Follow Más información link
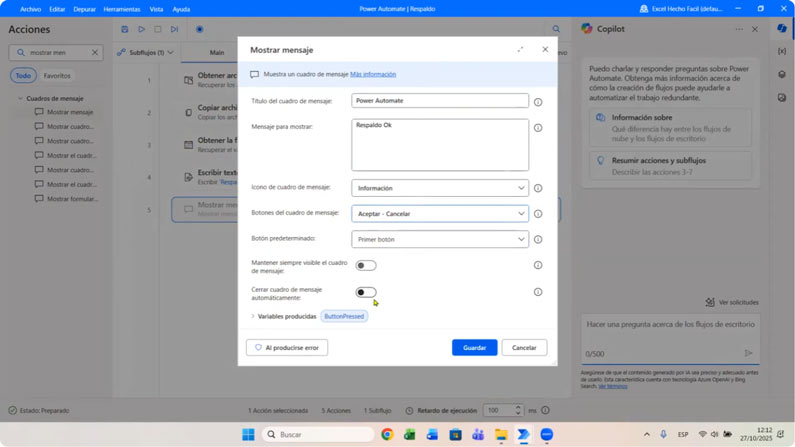Screen dimensions: 795x447 click(x=373, y=74)
